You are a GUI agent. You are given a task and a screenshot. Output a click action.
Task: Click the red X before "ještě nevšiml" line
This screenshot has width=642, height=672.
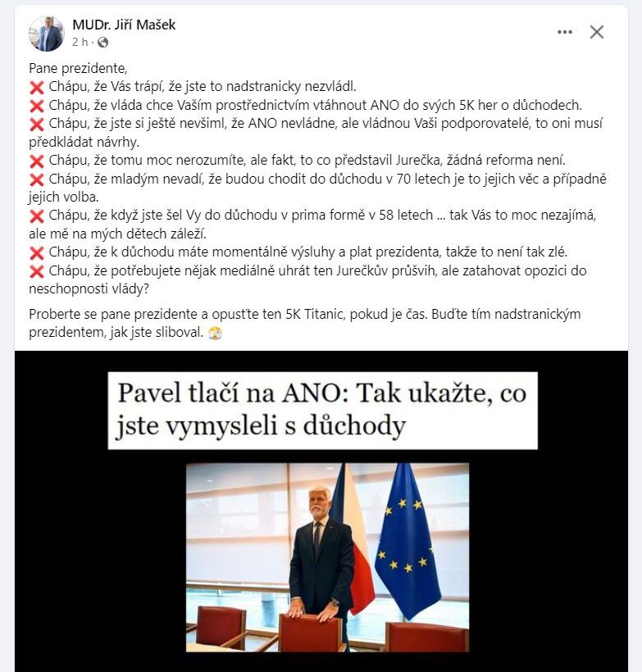(x=37, y=125)
